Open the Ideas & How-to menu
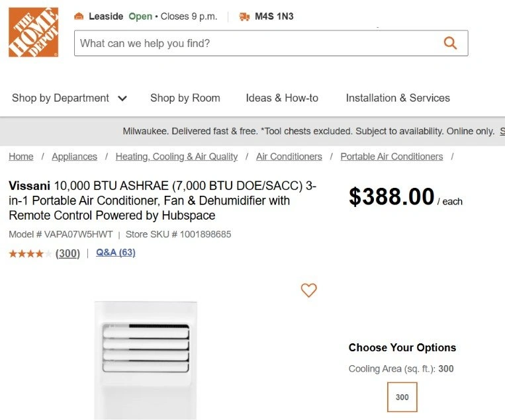The height and width of the screenshot is (420, 505). [282, 98]
